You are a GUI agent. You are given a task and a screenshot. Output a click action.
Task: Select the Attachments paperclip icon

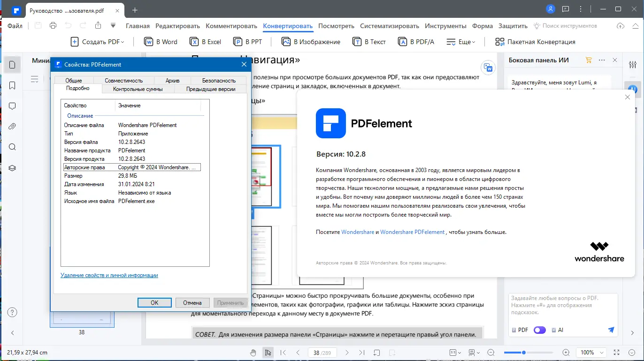(12, 126)
